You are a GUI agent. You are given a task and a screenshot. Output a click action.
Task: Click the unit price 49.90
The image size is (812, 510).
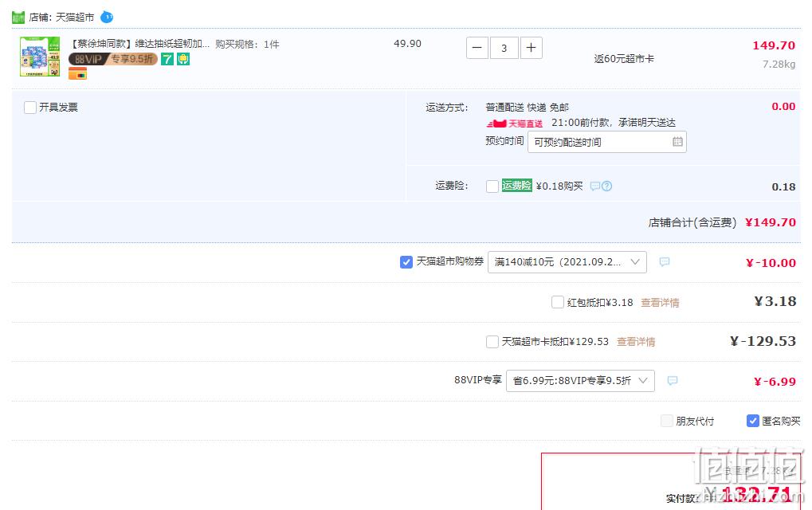407,44
